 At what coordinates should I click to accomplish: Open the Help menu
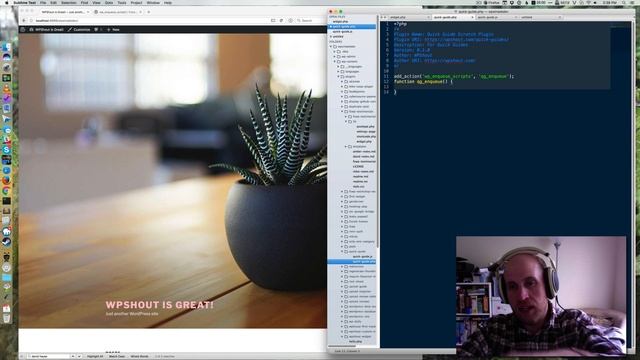click(x=168, y=2)
